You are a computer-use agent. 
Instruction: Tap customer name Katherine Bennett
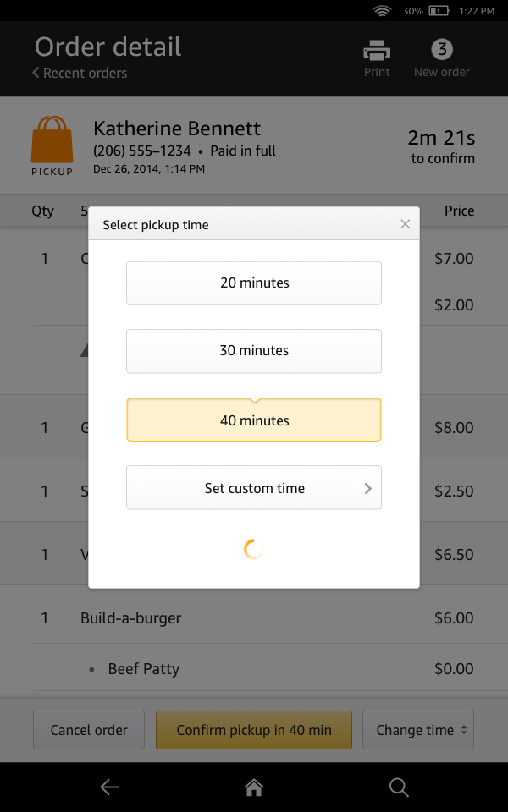click(177, 129)
